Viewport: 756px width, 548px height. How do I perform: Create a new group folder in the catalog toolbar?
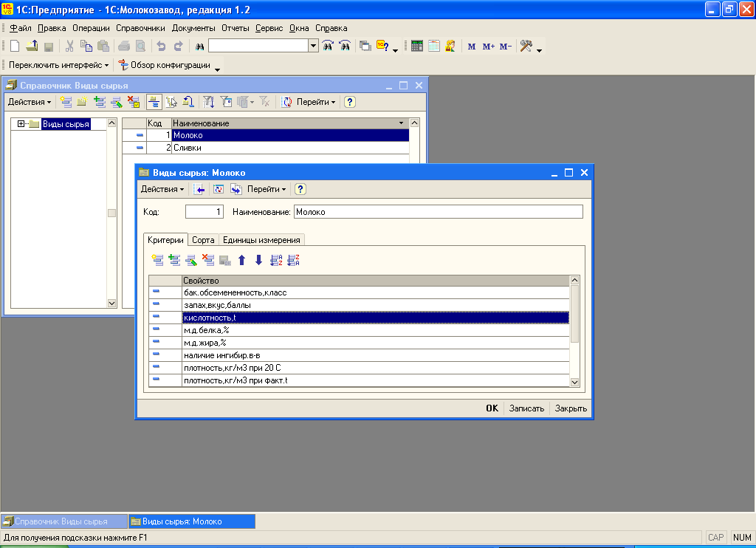(x=83, y=102)
